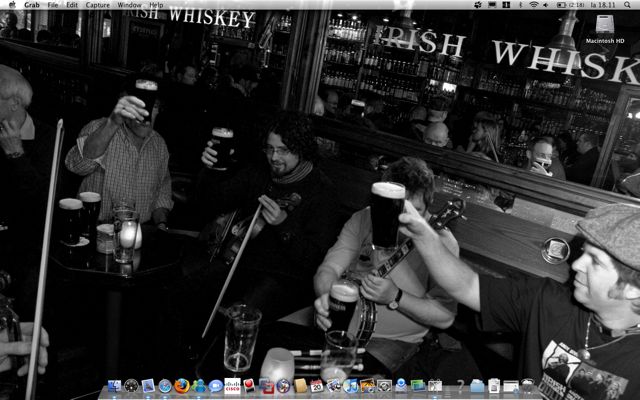Open the File menu
Viewport: 640px width, 400px height.
pyautogui.click(x=53, y=5)
